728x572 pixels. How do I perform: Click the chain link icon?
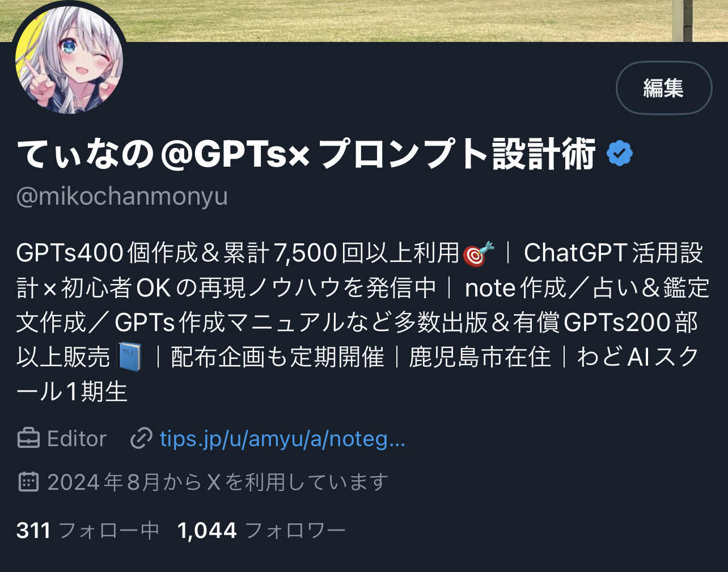click(x=141, y=439)
